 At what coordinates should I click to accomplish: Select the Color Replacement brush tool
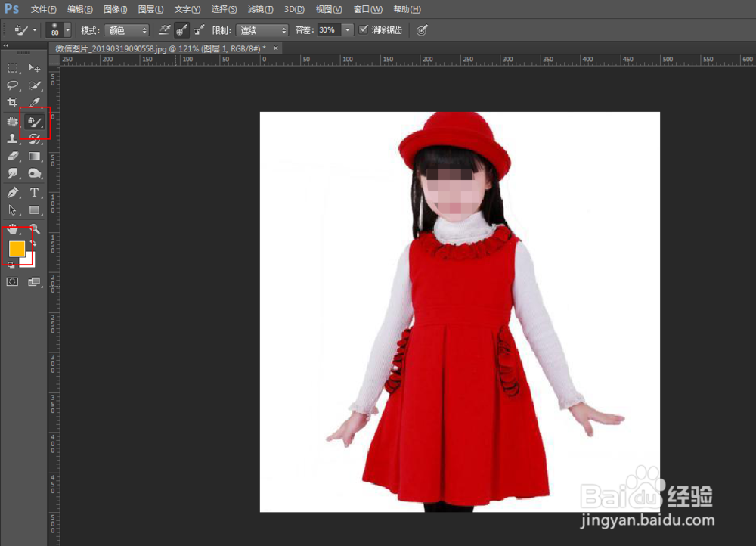[x=34, y=122]
